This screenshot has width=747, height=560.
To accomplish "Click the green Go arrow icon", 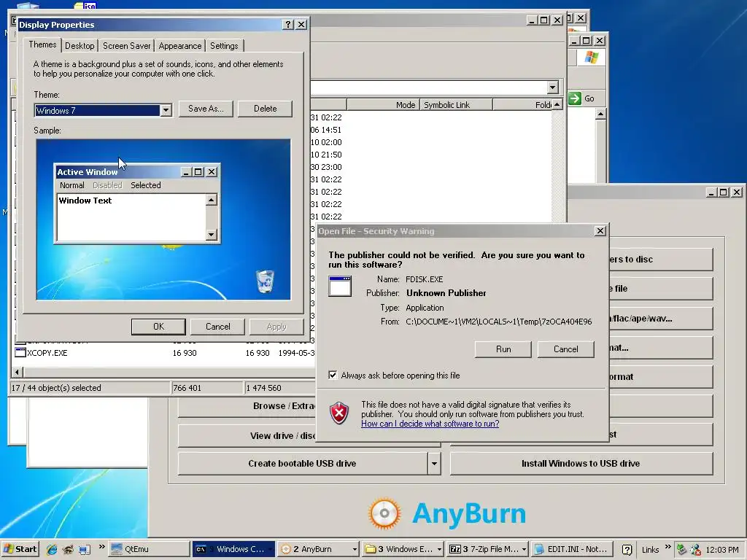I will pyautogui.click(x=575, y=98).
